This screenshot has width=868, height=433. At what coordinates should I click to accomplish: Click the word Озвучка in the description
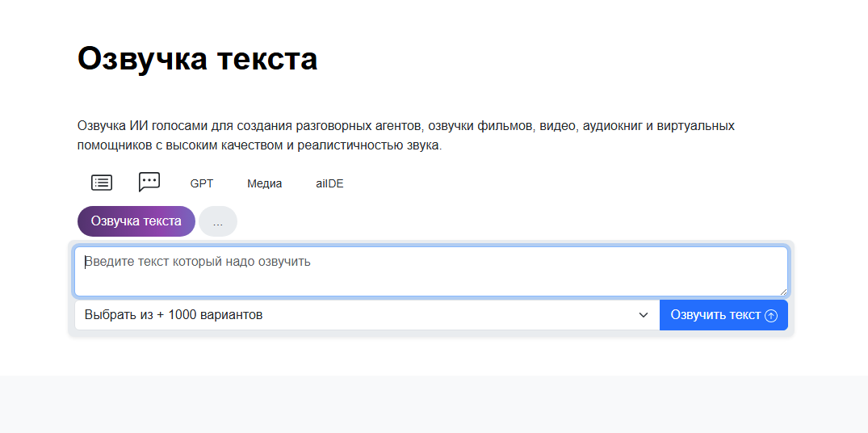tap(102, 126)
